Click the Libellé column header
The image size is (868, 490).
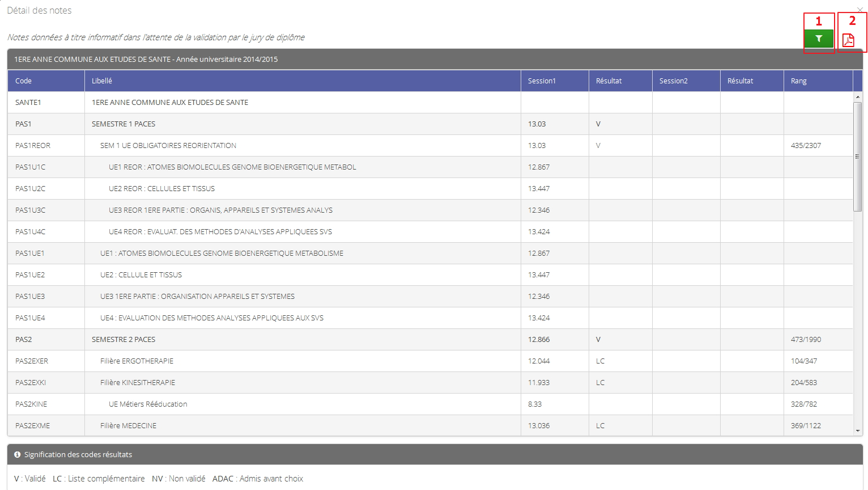click(102, 81)
